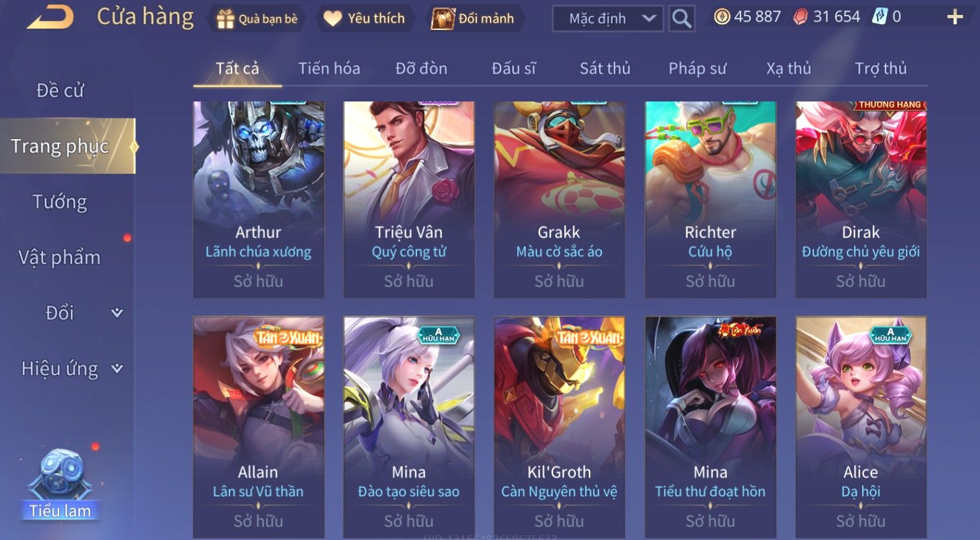Tap the golden back arrow icon
Image resolution: width=980 pixels, height=540 pixels.
click(50, 18)
